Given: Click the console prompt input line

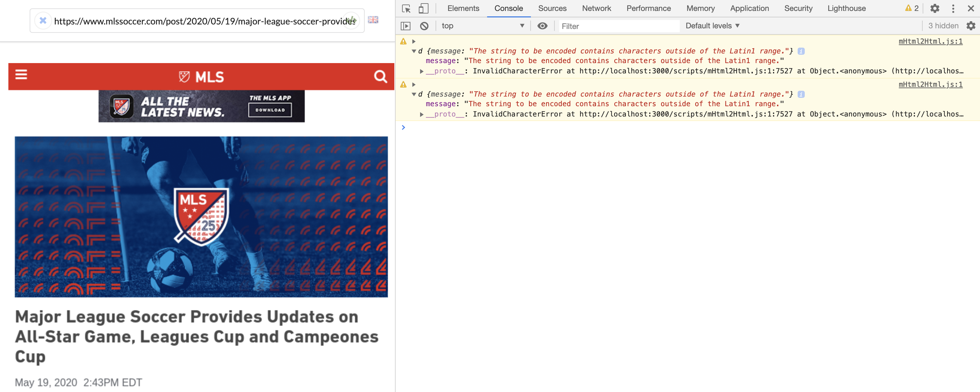Looking at the screenshot, I should pyautogui.click(x=688, y=127).
